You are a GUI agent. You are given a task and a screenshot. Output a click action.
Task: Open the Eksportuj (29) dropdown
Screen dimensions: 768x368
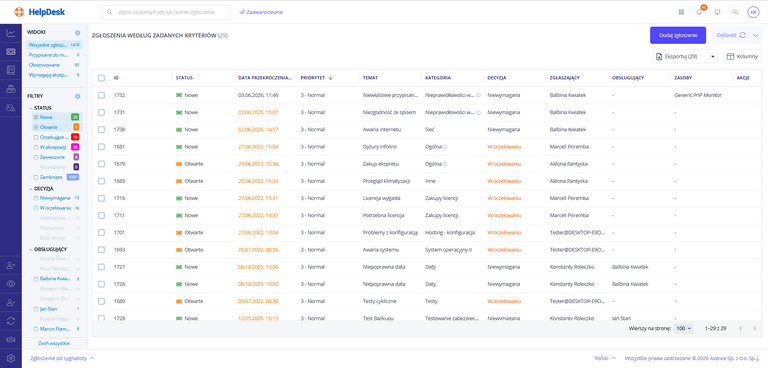[685, 57]
